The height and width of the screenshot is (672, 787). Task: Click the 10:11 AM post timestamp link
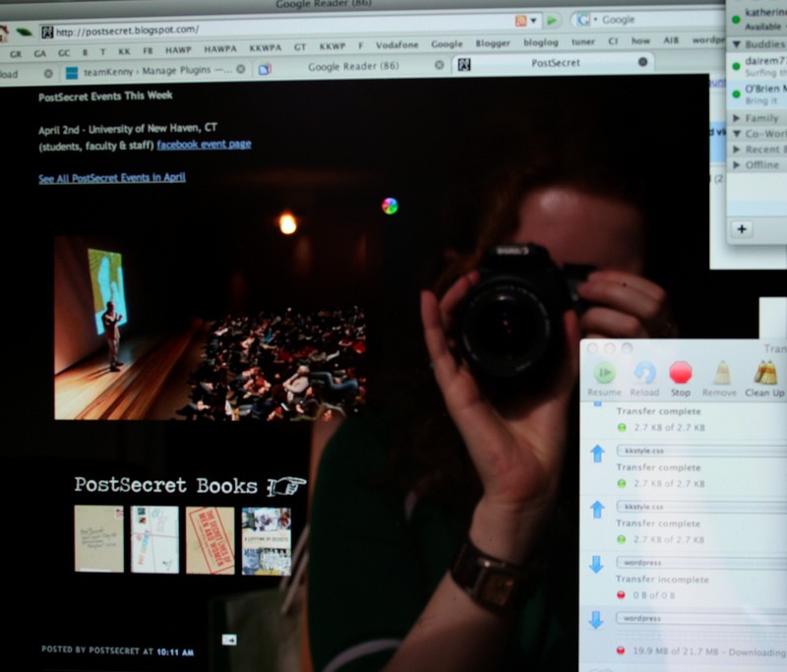(175, 652)
